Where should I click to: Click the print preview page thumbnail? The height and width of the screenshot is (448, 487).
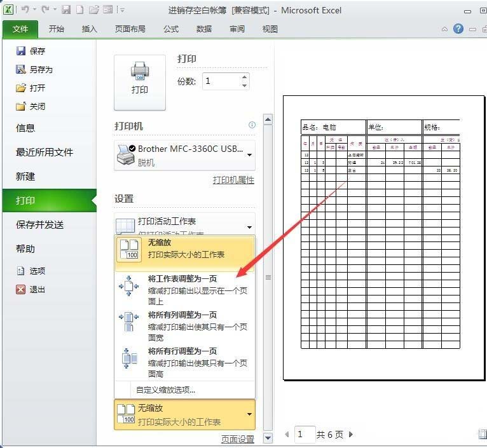coord(383,238)
